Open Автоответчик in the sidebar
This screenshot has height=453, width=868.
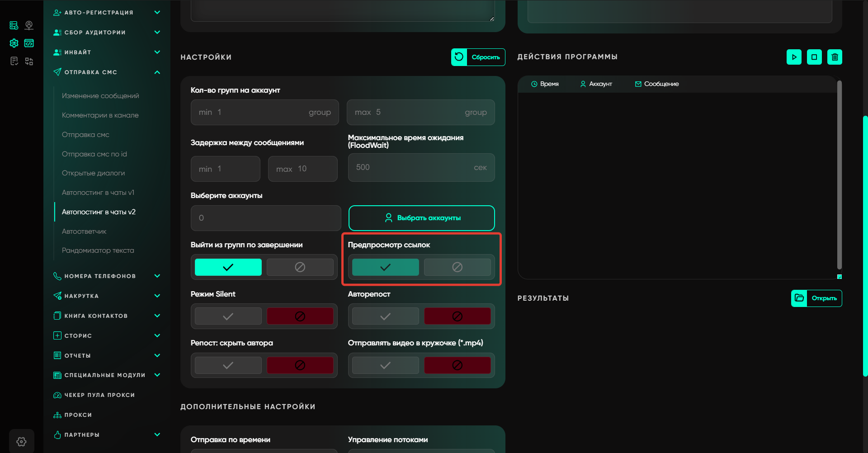coord(84,231)
